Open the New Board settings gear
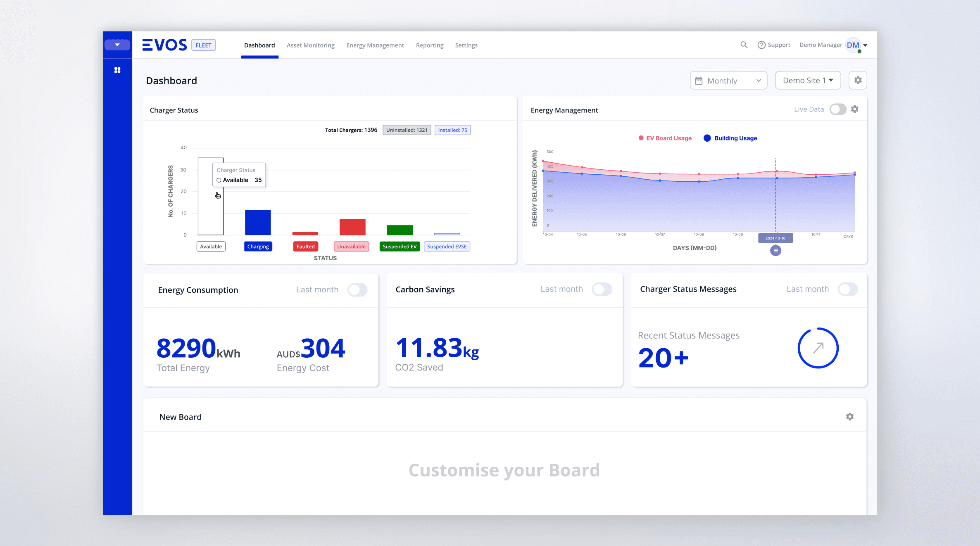Screen dimensions: 980x546 849,417
